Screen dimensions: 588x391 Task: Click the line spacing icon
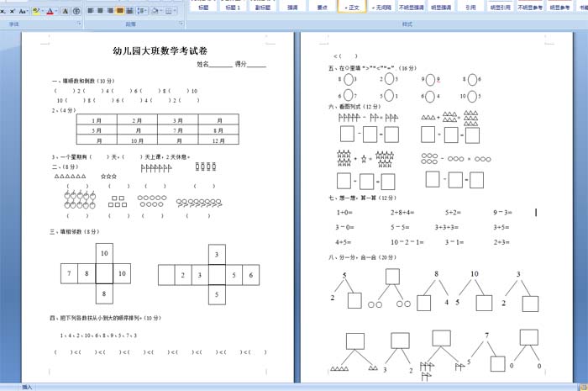tap(140, 11)
